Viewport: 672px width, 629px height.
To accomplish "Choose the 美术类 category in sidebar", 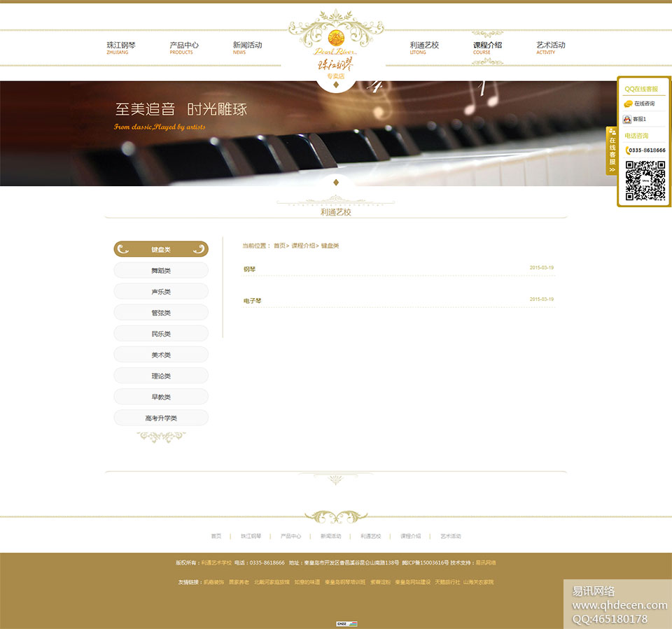I will coord(161,355).
